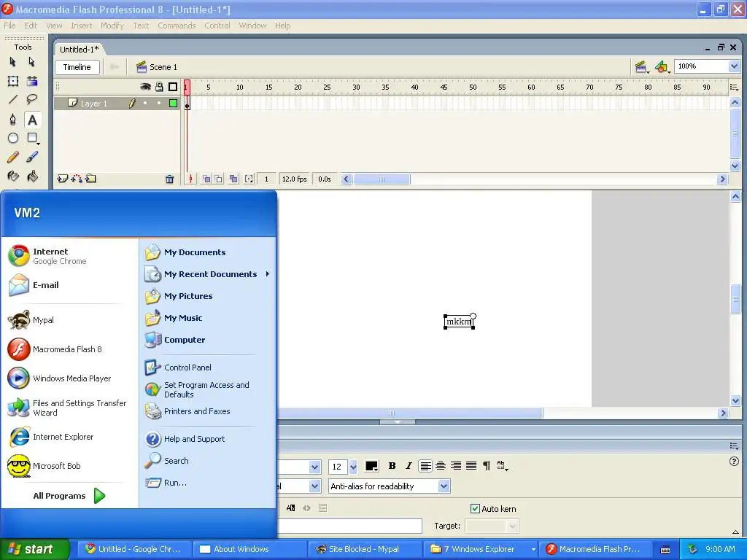Open the Control menu
The width and height of the screenshot is (747, 560).
pos(217,26)
